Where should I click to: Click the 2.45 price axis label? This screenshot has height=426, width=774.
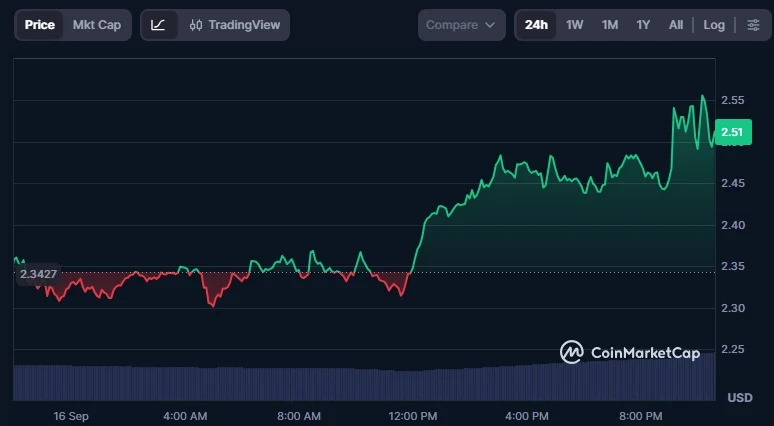point(733,183)
